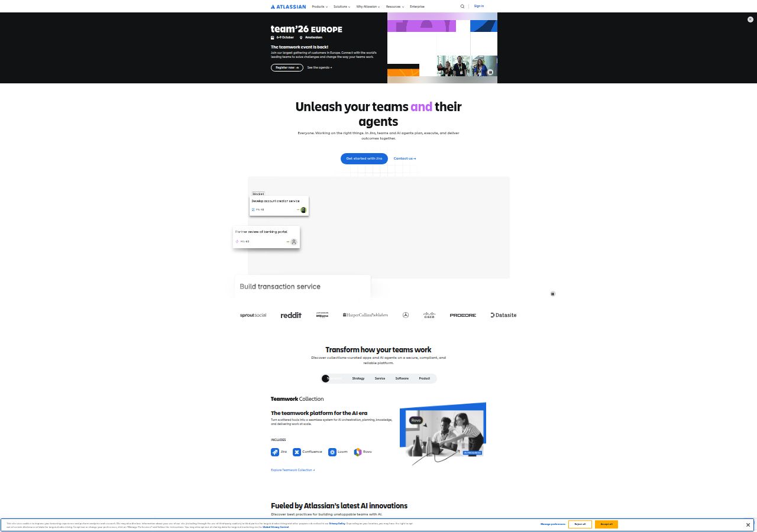Open Explore Teamwork Collection link
The height and width of the screenshot is (532, 757).
coord(293,470)
